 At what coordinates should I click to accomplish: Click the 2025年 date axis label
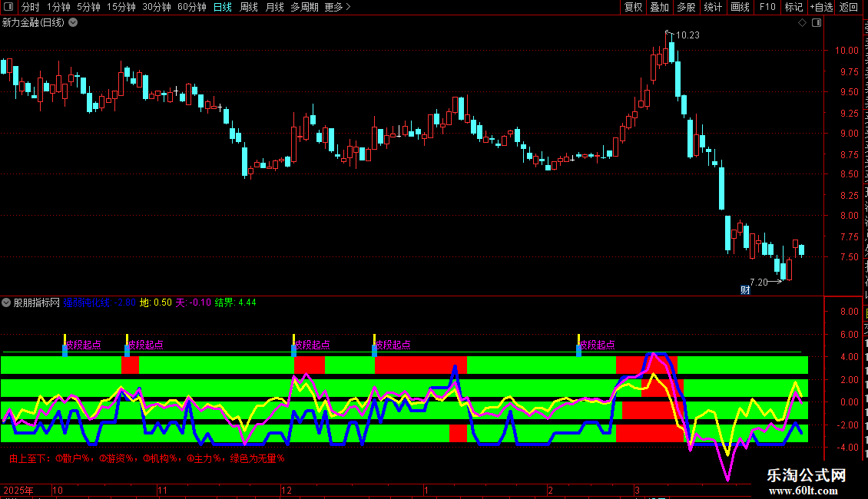pos(18,490)
